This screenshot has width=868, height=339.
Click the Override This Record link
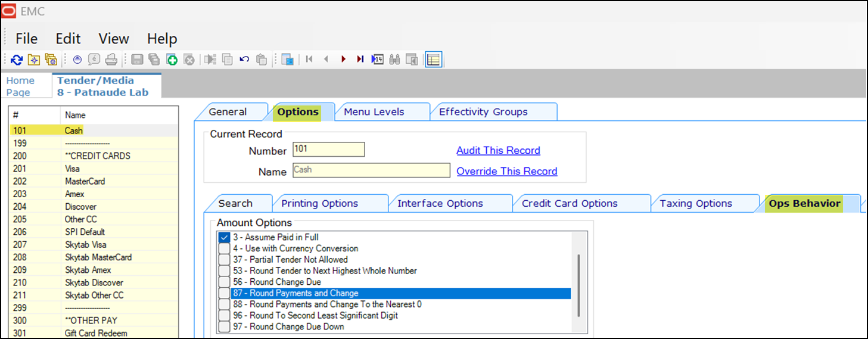pos(506,171)
